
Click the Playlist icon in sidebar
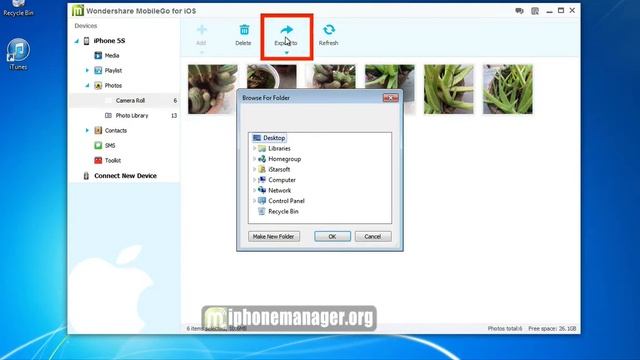point(98,70)
